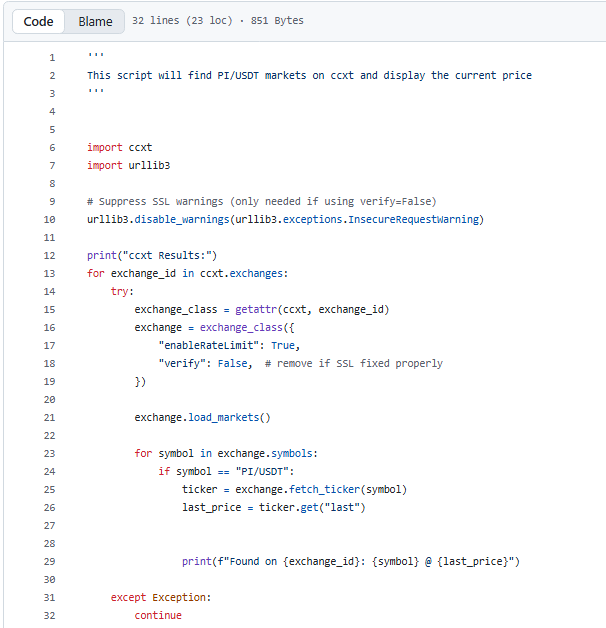606x628 pixels.
Task: Click the print("ccxt Results:") statement
Action: pos(152,256)
